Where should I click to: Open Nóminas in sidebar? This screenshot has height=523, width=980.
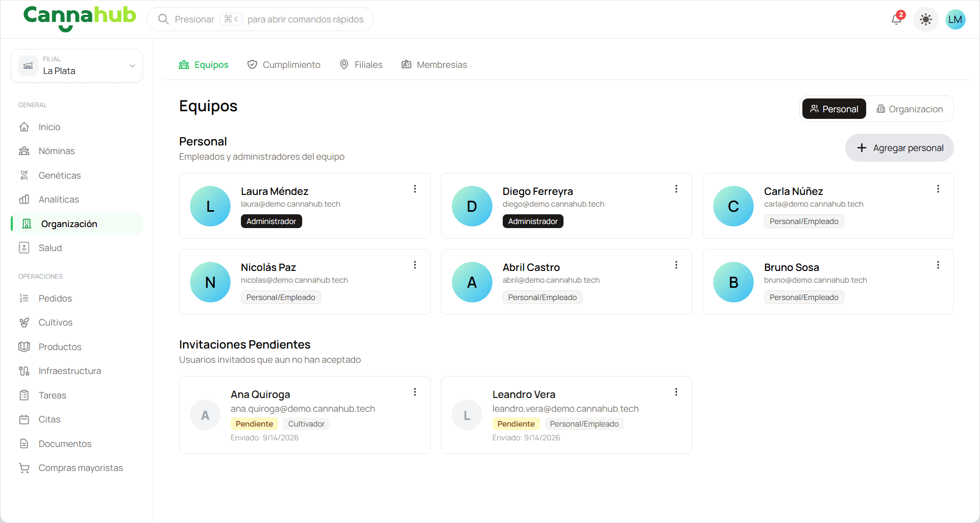pos(77,151)
